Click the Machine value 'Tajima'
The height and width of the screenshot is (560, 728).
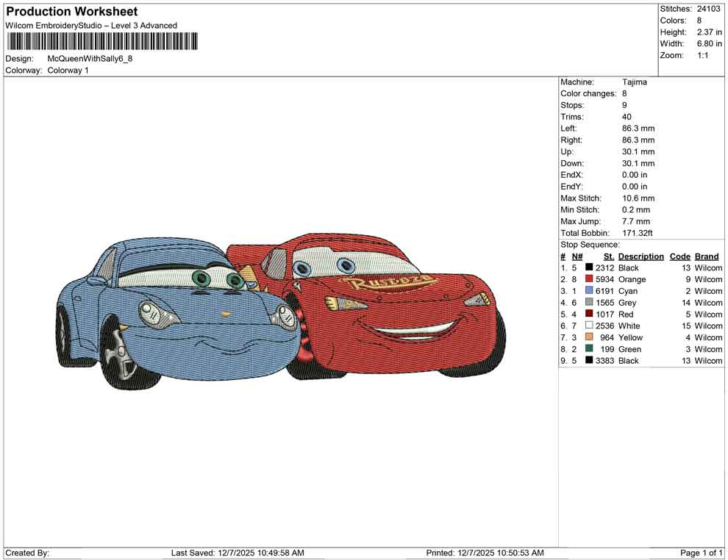point(634,82)
